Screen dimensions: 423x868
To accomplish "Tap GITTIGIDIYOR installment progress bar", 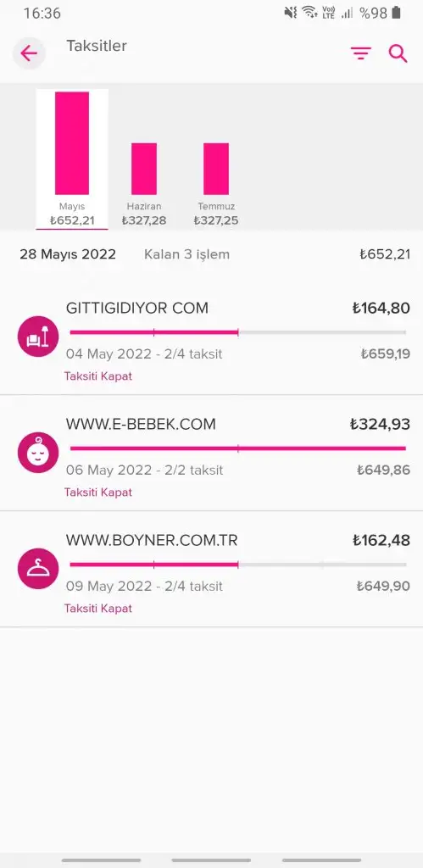I will coord(238,332).
